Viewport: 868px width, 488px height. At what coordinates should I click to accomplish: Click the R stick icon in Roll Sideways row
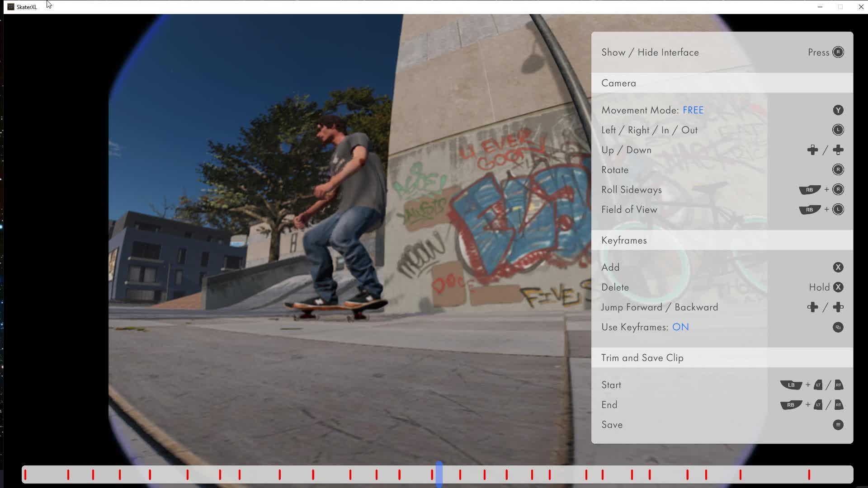click(838, 190)
